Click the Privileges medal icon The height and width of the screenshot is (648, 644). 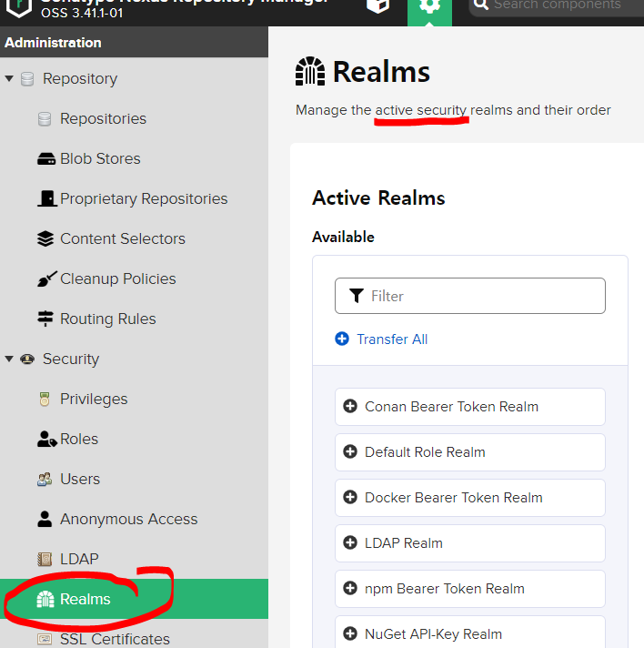pos(45,400)
